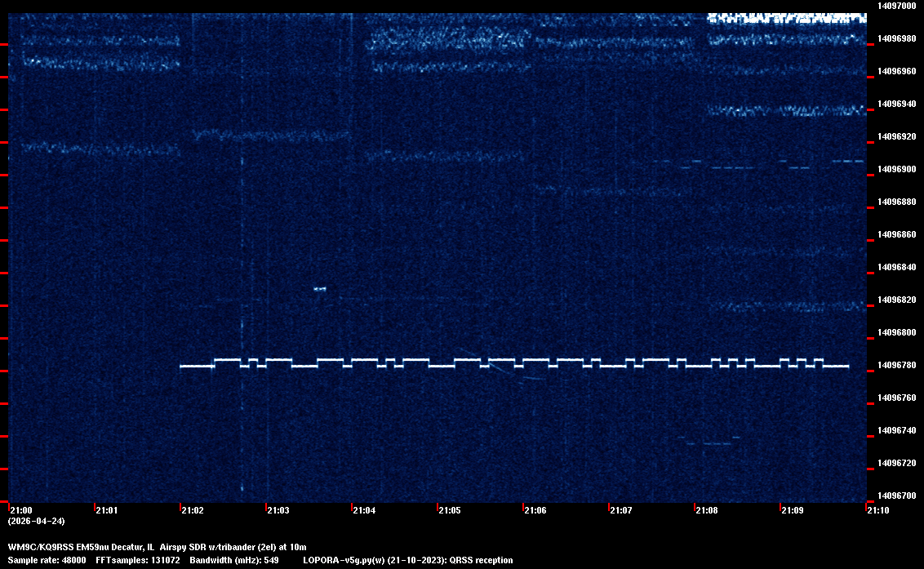Click the 21:08 time axis label
924x569 pixels.
point(707,511)
